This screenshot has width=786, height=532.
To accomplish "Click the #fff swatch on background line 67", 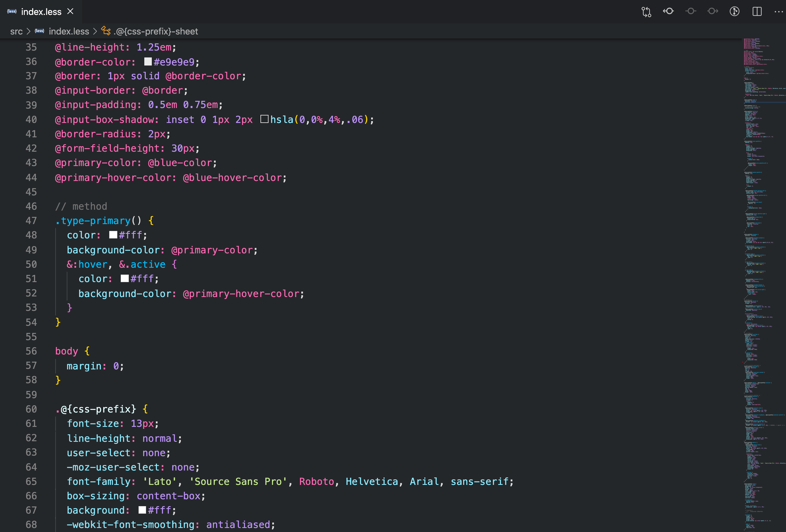I will [142, 510].
